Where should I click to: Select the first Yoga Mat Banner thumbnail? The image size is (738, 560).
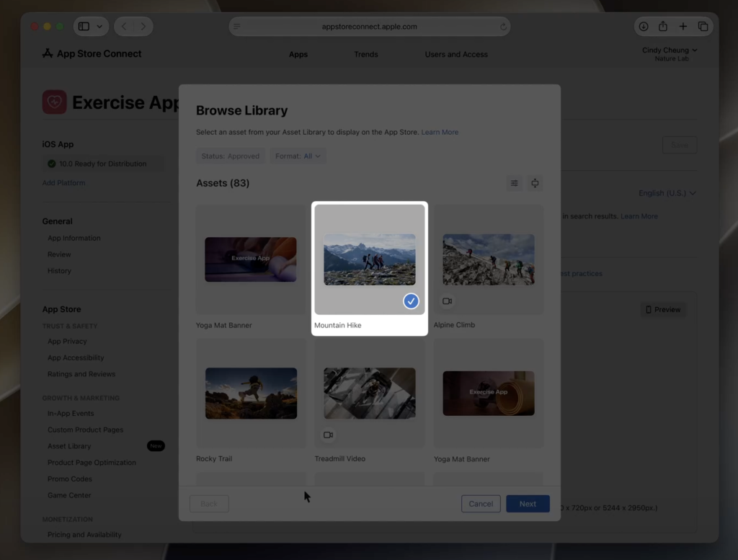pyautogui.click(x=250, y=259)
